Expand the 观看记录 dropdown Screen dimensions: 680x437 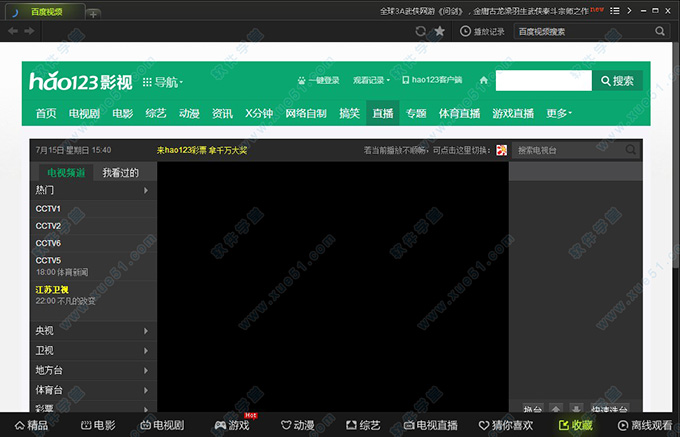click(371, 80)
